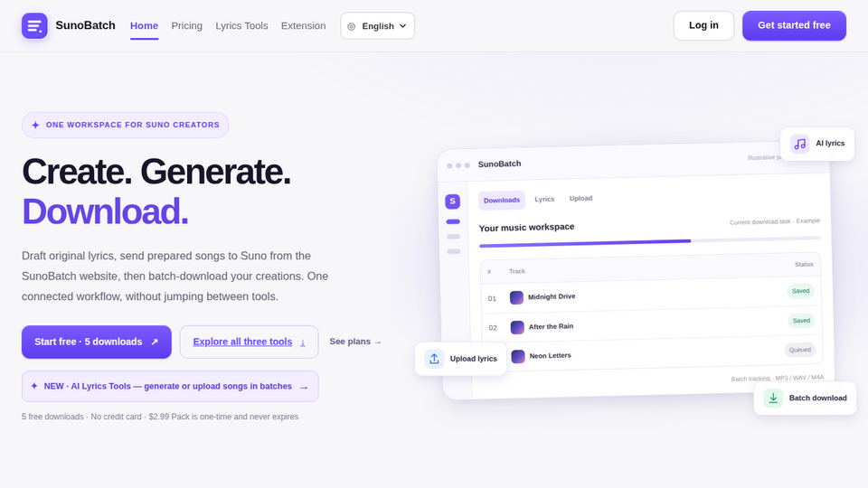Click the Current download task · Example text
Viewport: 868px width, 488px height.
pyautogui.click(x=775, y=221)
